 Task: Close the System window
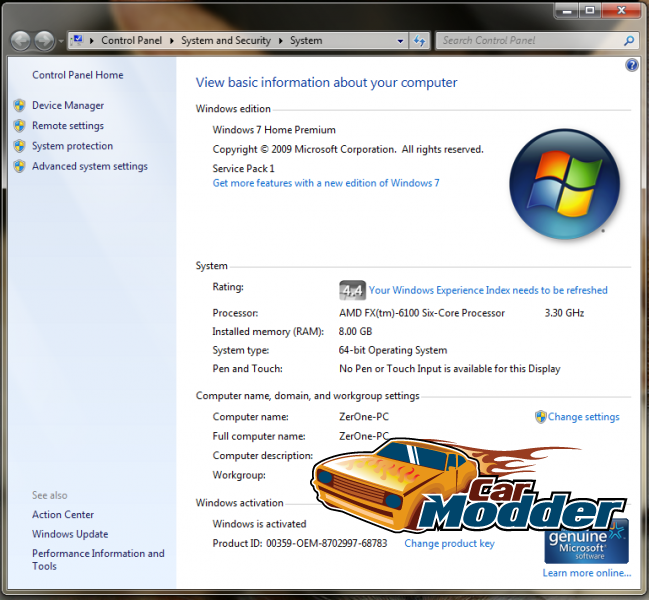(621, 10)
